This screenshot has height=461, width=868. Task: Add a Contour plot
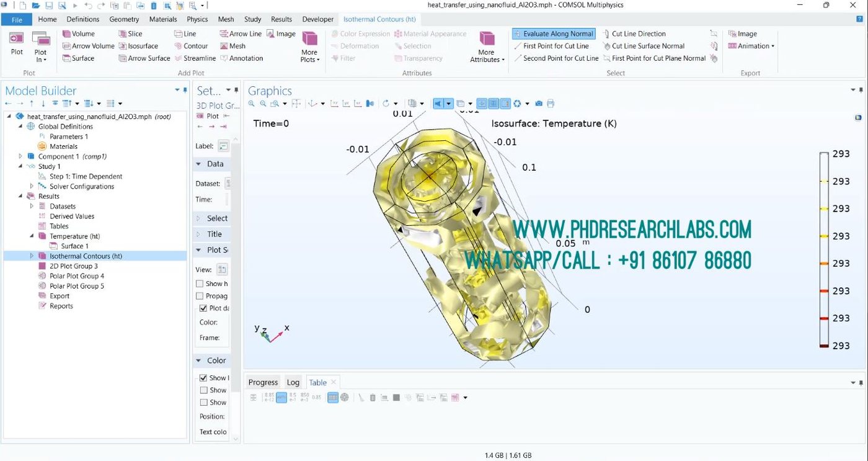pyautogui.click(x=191, y=46)
